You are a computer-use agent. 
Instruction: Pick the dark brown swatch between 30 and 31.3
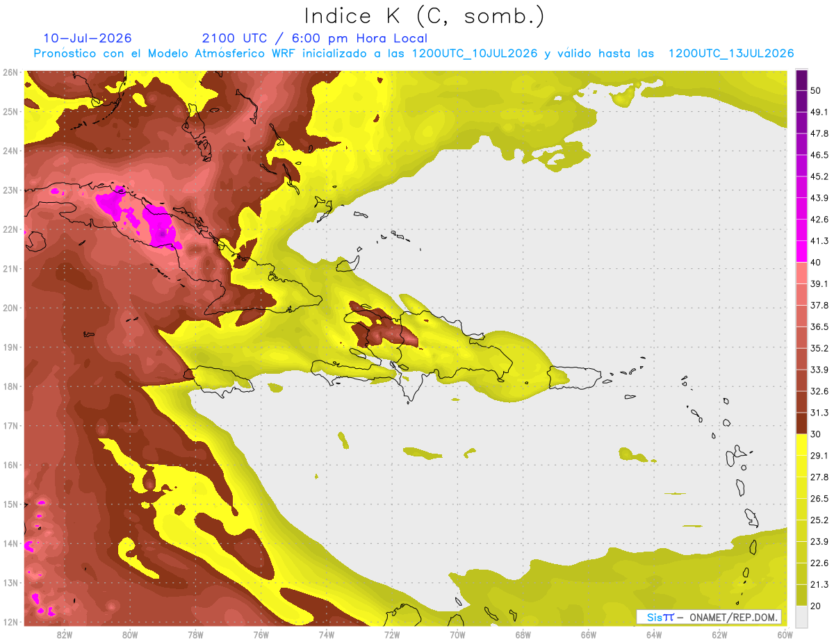(801, 423)
